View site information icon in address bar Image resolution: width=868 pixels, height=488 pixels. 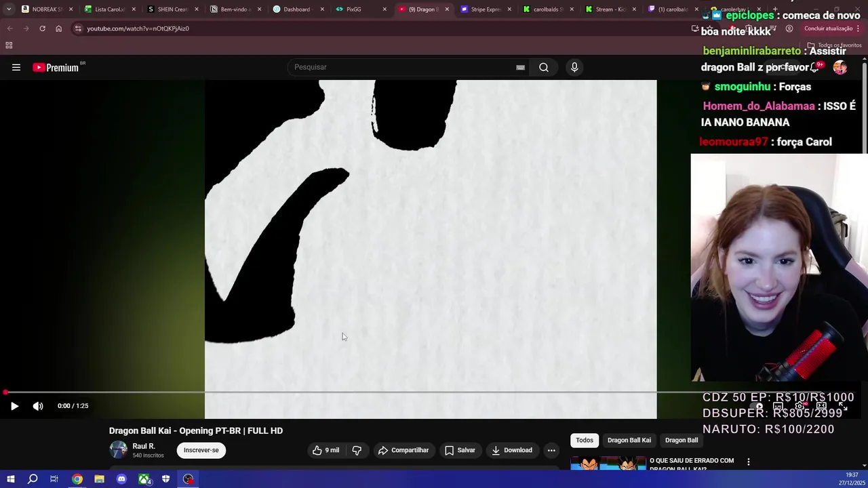click(x=78, y=28)
